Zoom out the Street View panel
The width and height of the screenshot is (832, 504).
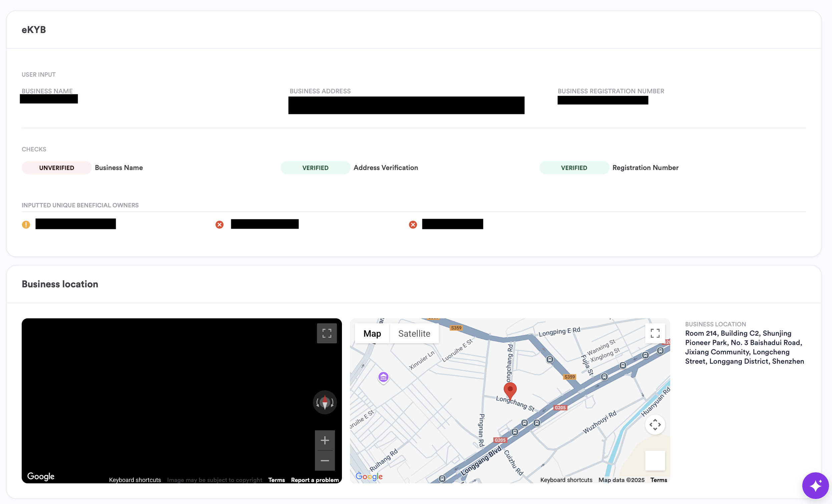coord(325,460)
